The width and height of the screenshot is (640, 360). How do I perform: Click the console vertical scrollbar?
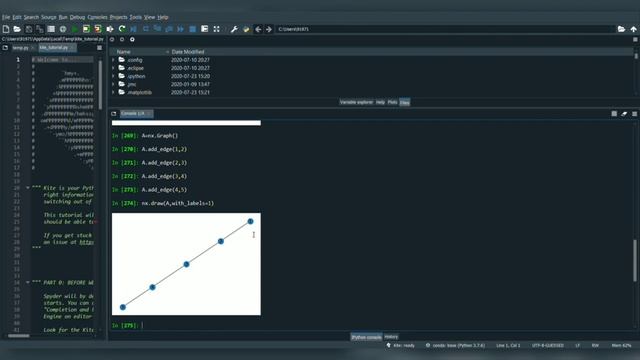635,260
